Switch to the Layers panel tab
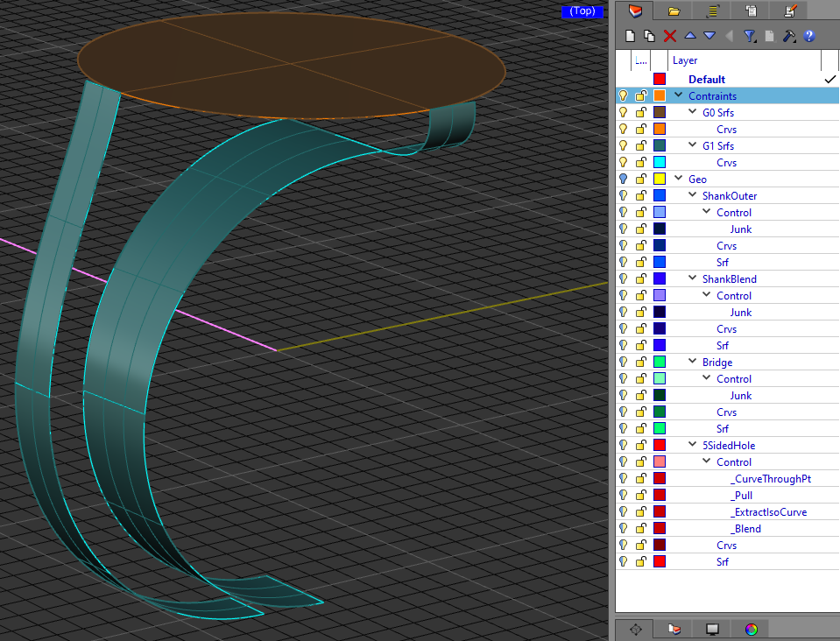 pos(635,11)
